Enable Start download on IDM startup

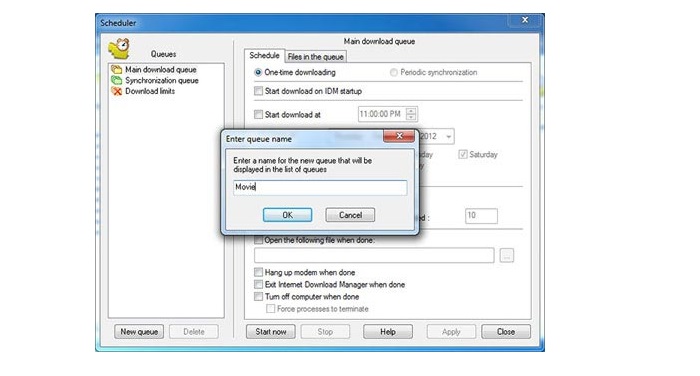(258, 91)
